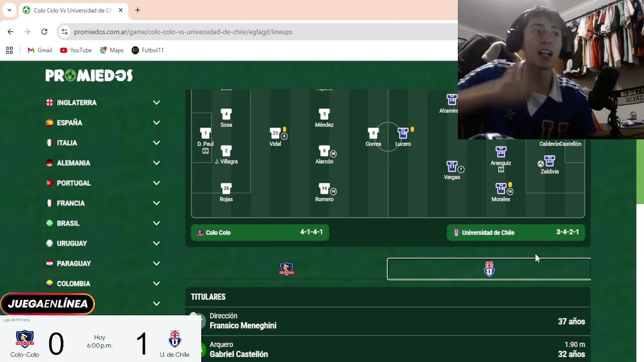Select the Portugal flag icon
644x362 pixels.
(x=49, y=183)
